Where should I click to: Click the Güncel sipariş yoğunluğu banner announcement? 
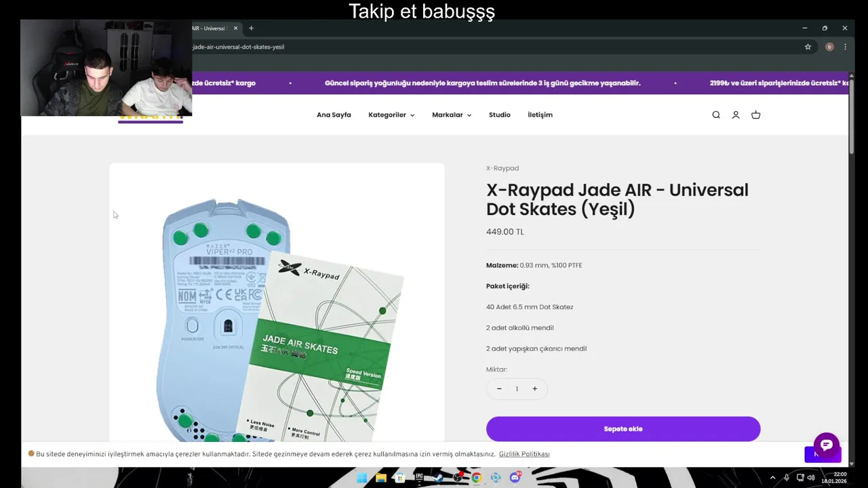[483, 83]
